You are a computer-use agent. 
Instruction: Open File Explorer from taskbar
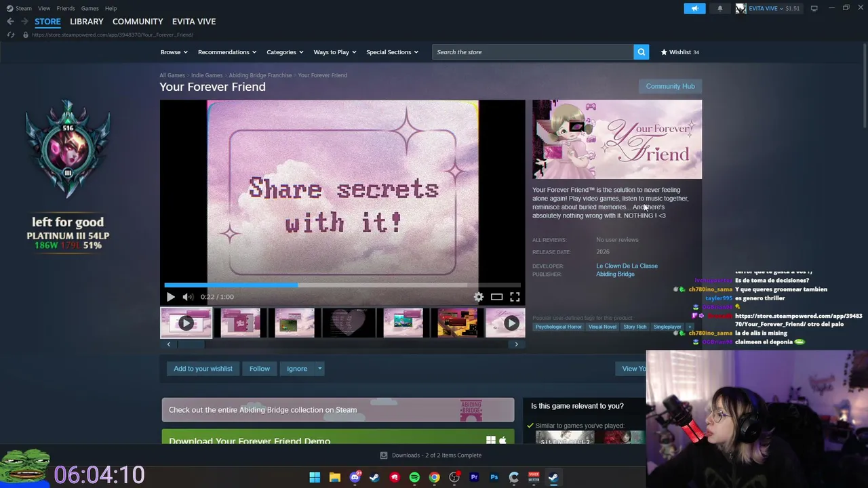pyautogui.click(x=334, y=477)
